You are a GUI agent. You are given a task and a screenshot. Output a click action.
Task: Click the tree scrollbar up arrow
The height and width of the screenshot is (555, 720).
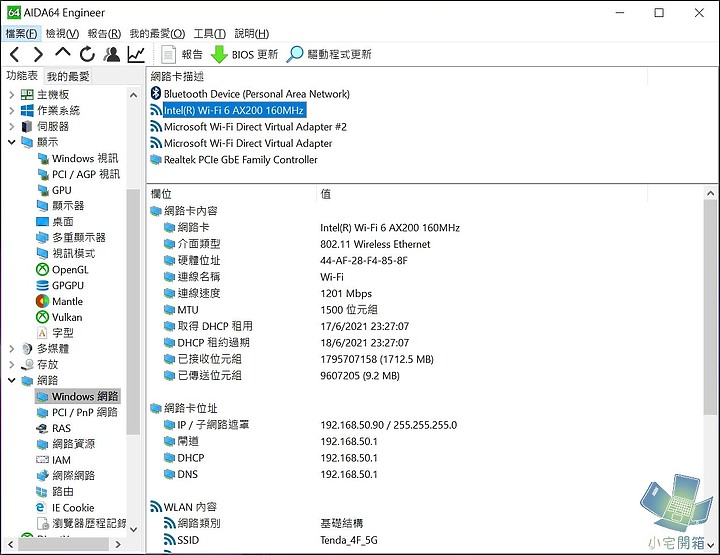tap(133, 95)
